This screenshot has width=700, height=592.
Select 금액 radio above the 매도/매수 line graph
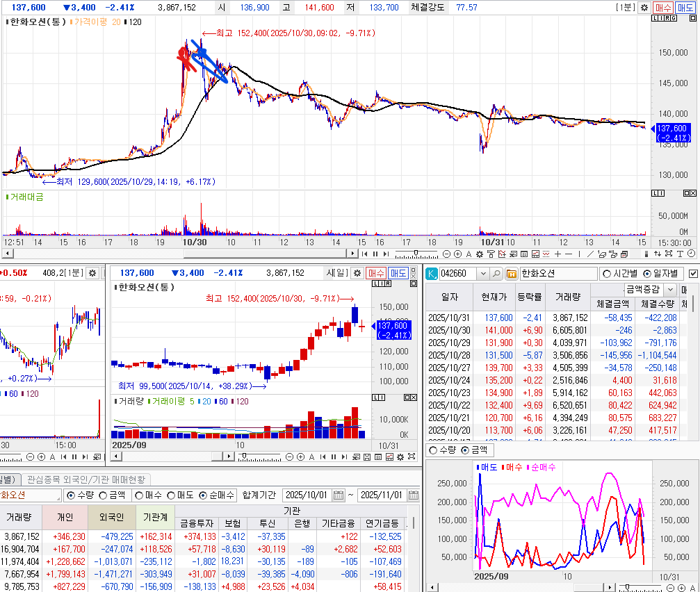pos(465,450)
